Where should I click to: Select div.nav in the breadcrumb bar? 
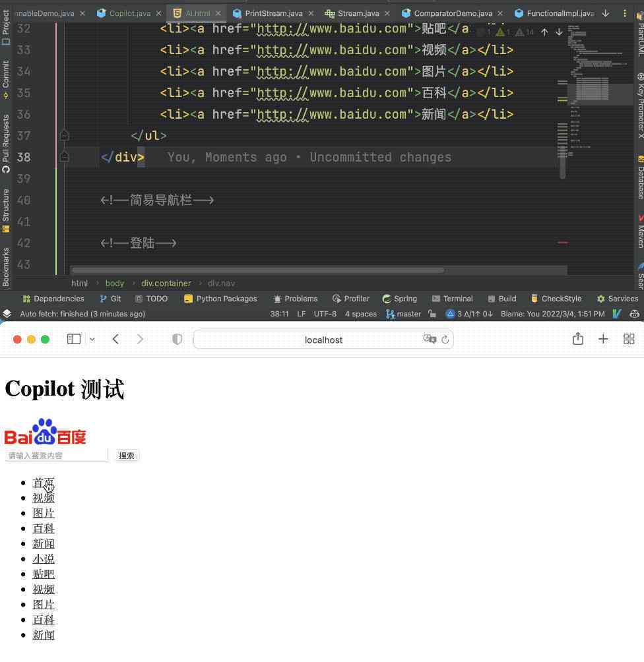tap(221, 284)
